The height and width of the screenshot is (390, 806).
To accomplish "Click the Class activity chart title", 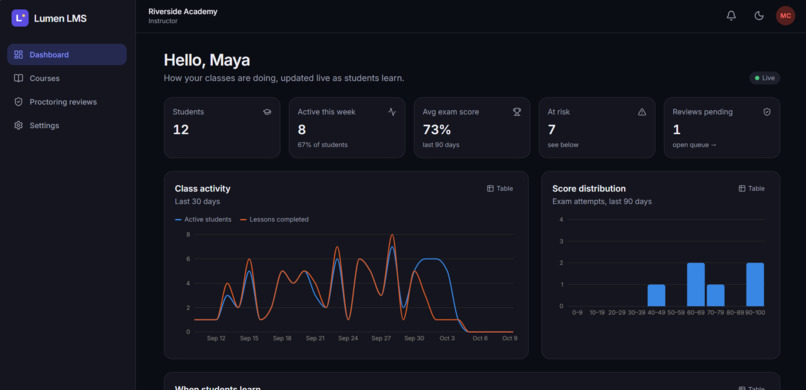I will (x=203, y=189).
